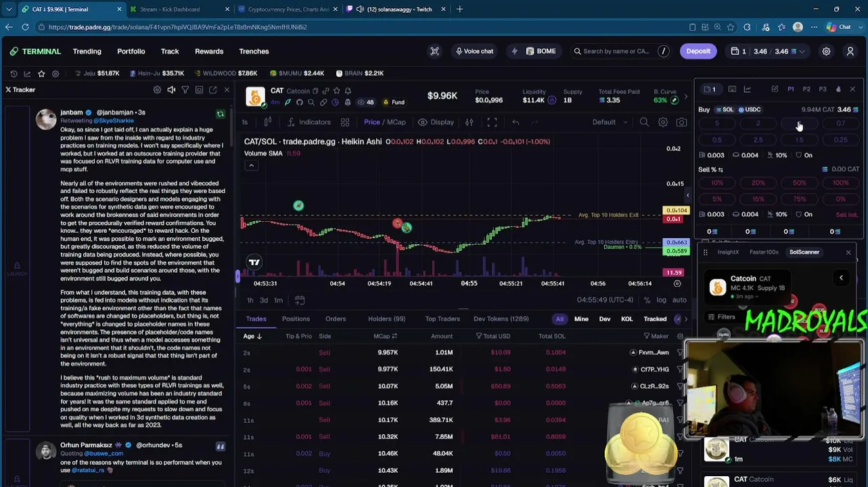Mute the Tracker sound
The height and width of the screenshot is (487, 868).
171,89
